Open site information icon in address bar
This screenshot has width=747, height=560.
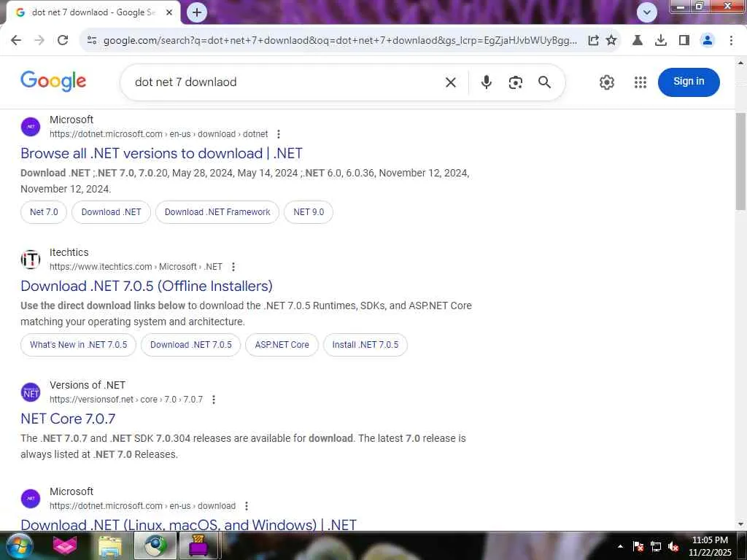point(92,41)
